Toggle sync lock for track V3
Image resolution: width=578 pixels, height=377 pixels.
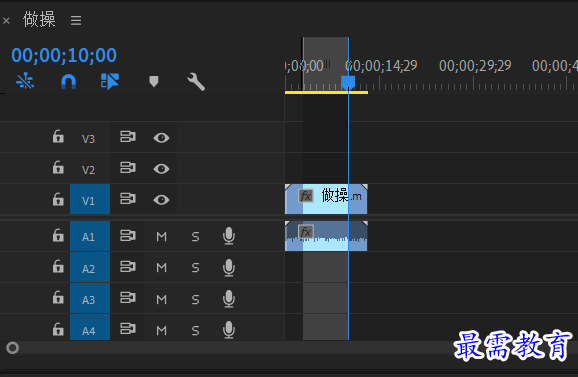click(128, 137)
